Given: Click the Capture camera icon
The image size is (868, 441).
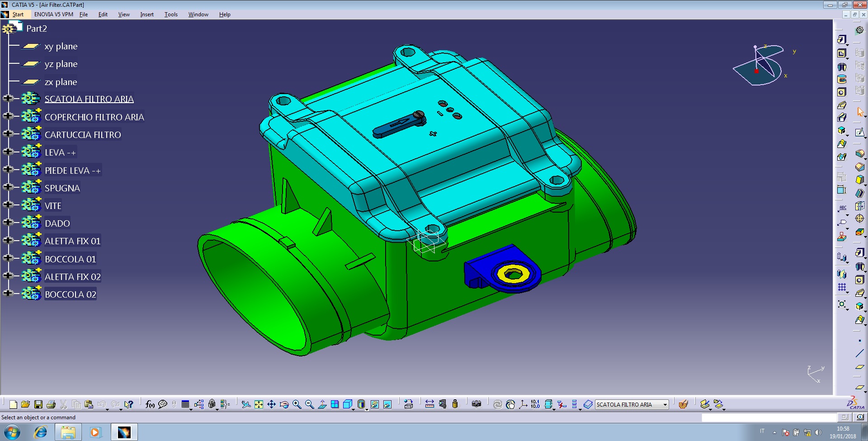Looking at the screenshot, I should point(476,404).
